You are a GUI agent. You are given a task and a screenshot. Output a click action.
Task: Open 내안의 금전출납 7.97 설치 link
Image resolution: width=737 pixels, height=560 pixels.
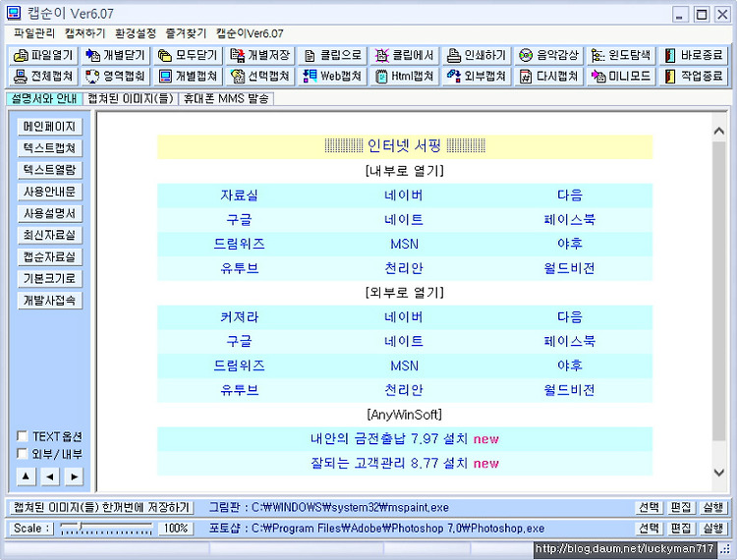click(389, 439)
